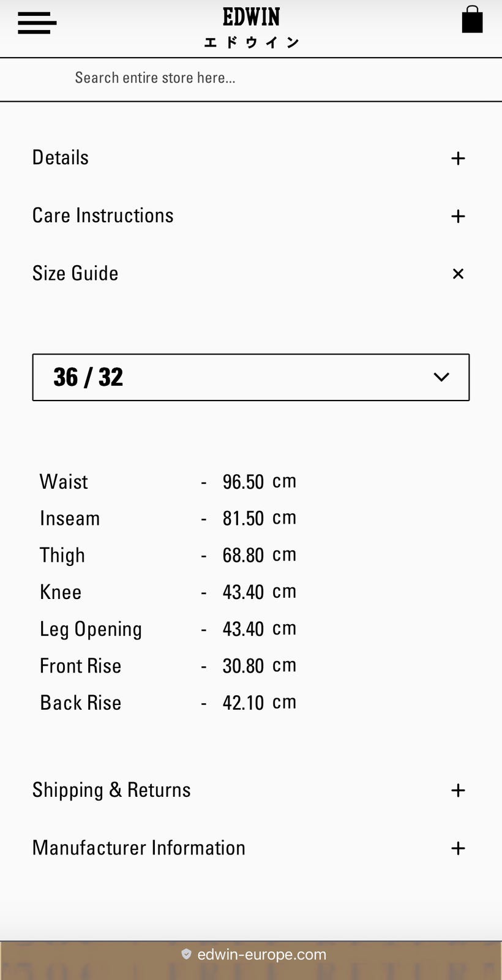Expand Details with the plus icon
The width and height of the screenshot is (502, 980).
pyautogui.click(x=458, y=159)
